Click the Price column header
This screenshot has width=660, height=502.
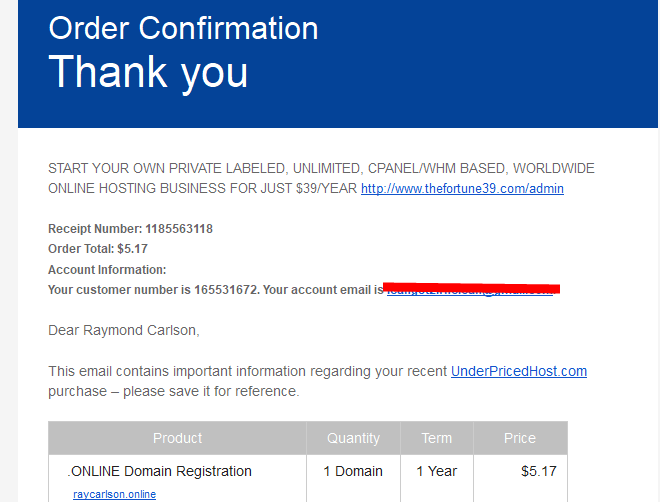pos(519,438)
